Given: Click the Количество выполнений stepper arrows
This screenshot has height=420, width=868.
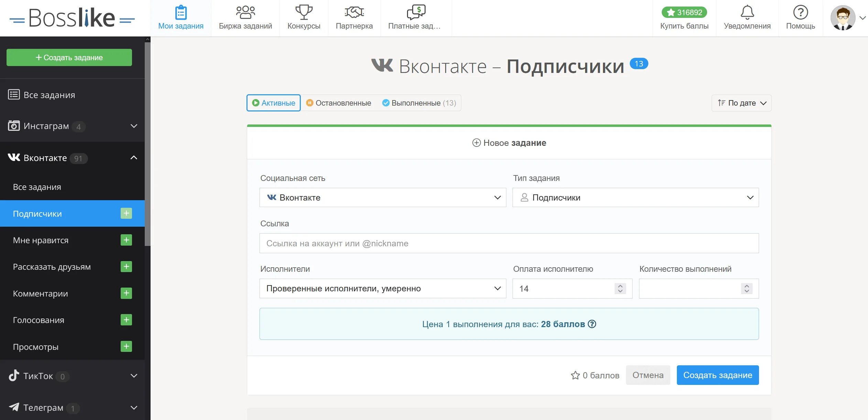Looking at the screenshot, I should [x=747, y=288].
